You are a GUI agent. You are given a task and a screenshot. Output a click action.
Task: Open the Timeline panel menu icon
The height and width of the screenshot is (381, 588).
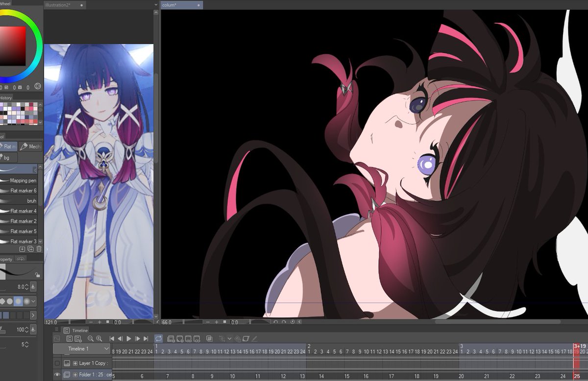tap(56, 330)
